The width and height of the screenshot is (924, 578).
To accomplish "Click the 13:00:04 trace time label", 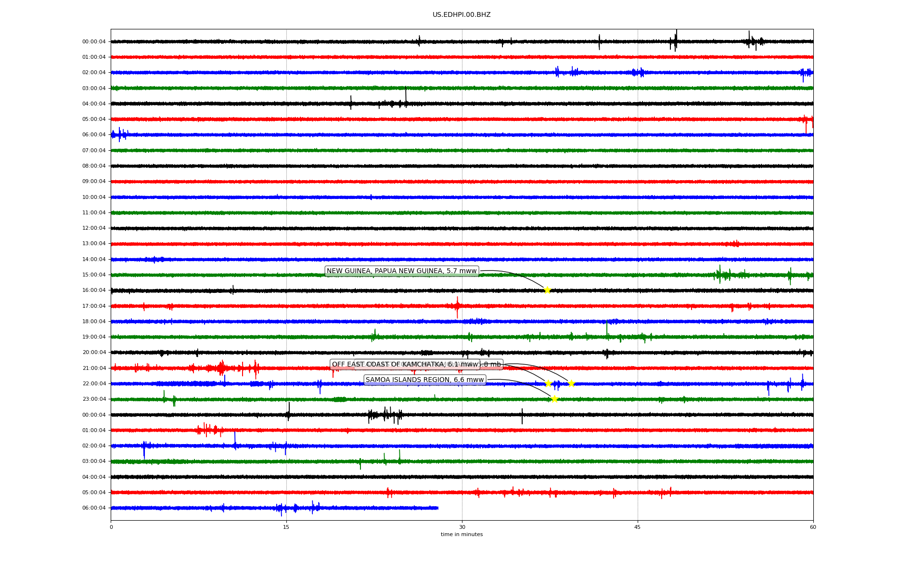I will pyautogui.click(x=94, y=244).
